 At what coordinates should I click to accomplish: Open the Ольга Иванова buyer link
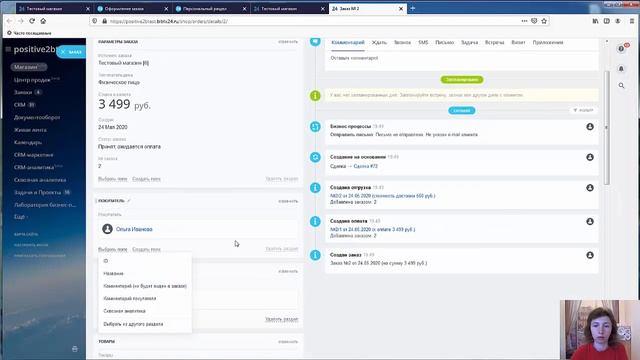pyautogui.click(x=134, y=229)
